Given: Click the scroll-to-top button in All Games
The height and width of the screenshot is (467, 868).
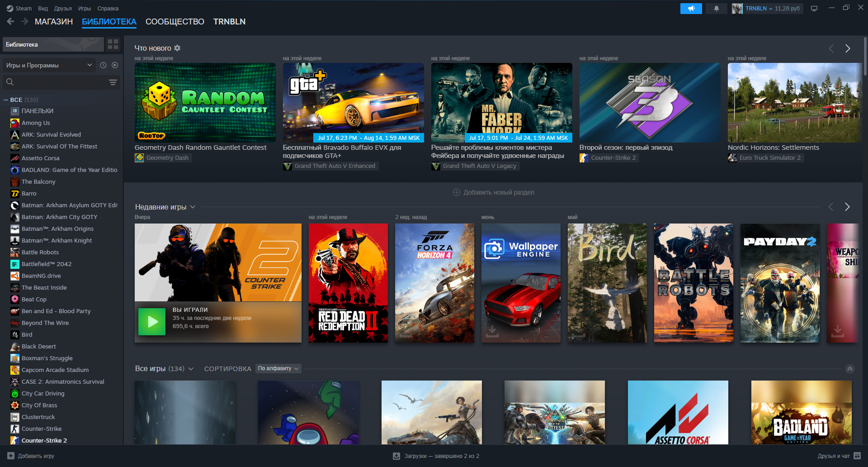Looking at the screenshot, I should click(849, 369).
